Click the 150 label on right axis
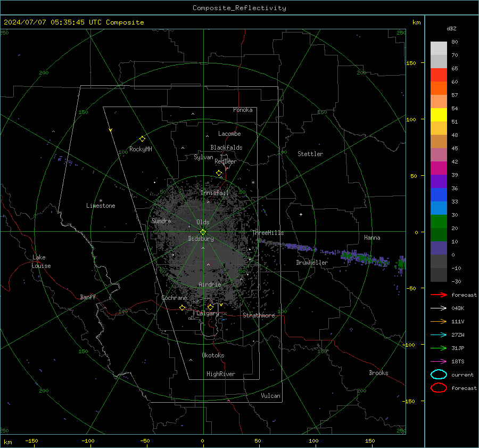The image size is (479, 448). coord(411,63)
